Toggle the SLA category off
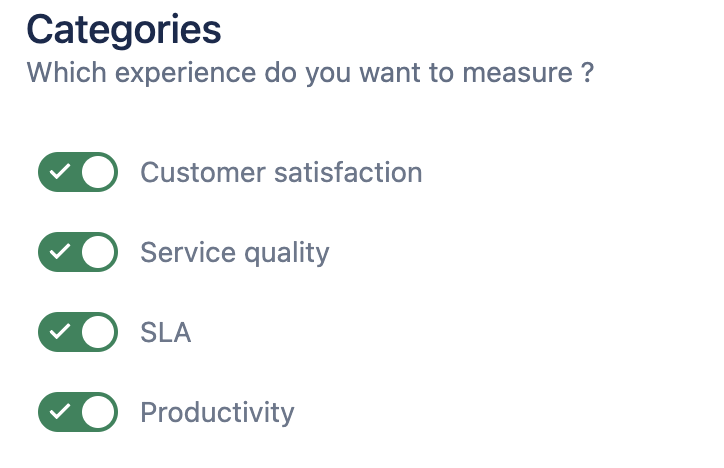 tap(78, 332)
